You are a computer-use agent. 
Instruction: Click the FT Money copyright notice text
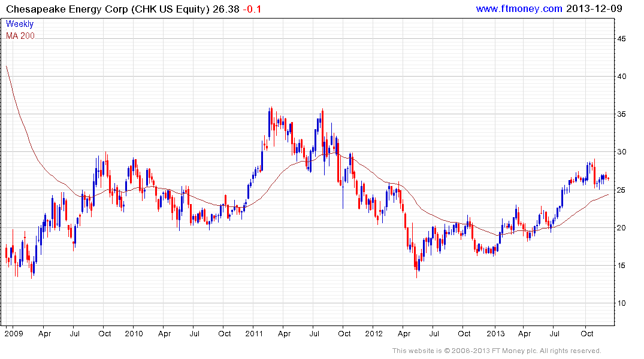coord(497,351)
